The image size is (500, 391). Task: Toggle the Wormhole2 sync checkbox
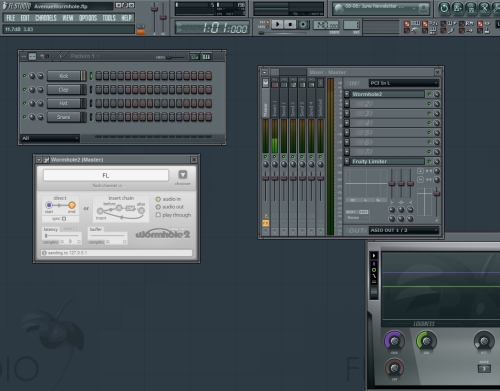64,219
